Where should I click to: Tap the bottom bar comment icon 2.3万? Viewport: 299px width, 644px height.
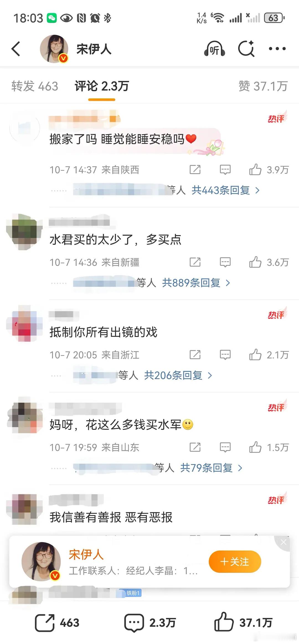click(x=149, y=623)
